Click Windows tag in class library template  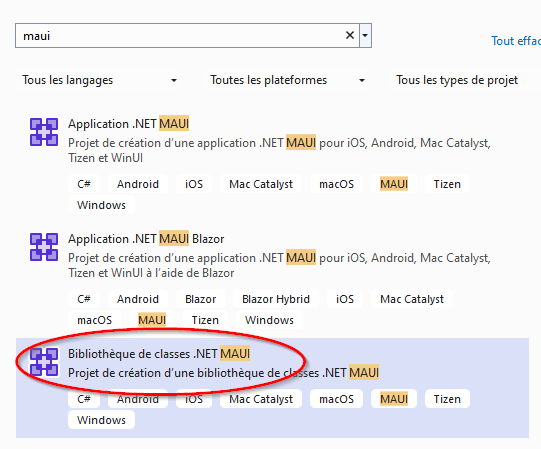tap(101, 420)
